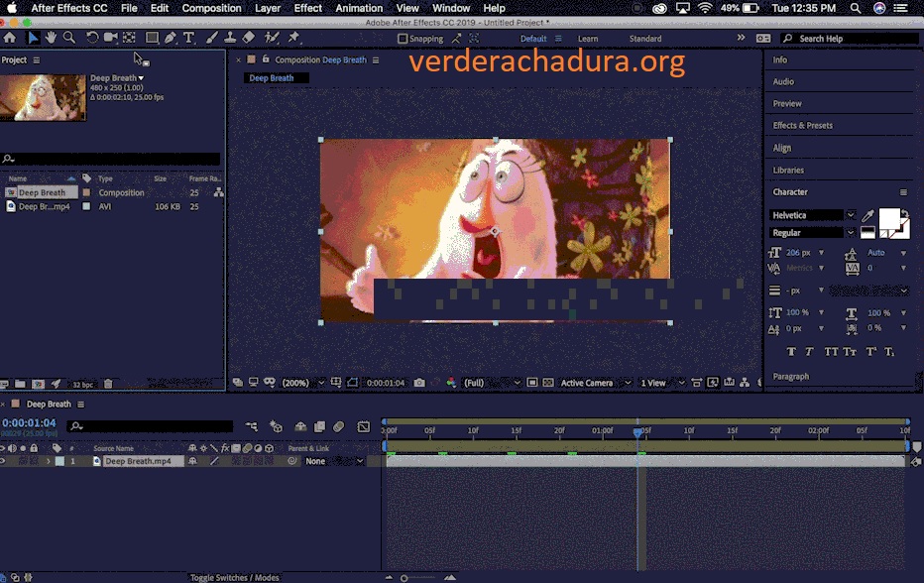Select the Horizontal Type tool
This screenshot has width=924, height=583.
coord(188,38)
